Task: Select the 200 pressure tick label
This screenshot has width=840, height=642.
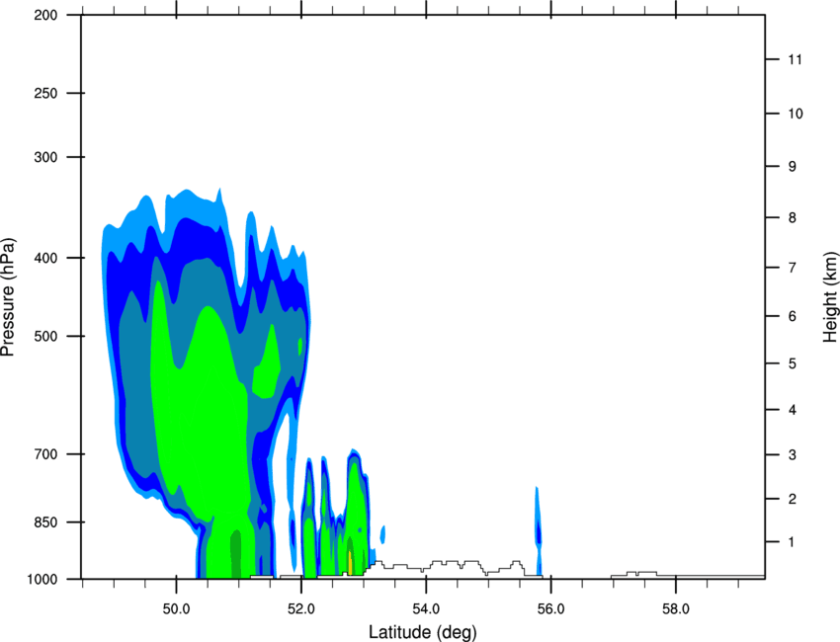Action: [x=45, y=16]
